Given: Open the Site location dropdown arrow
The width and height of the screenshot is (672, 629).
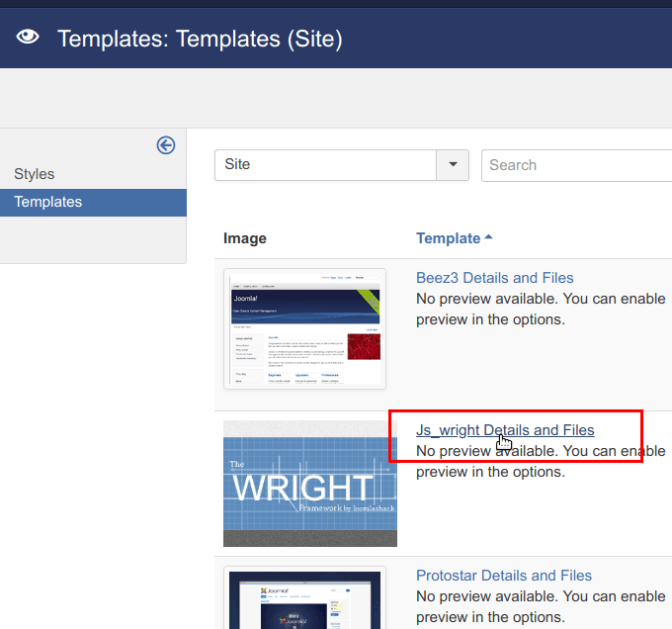Looking at the screenshot, I should click(x=453, y=164).
